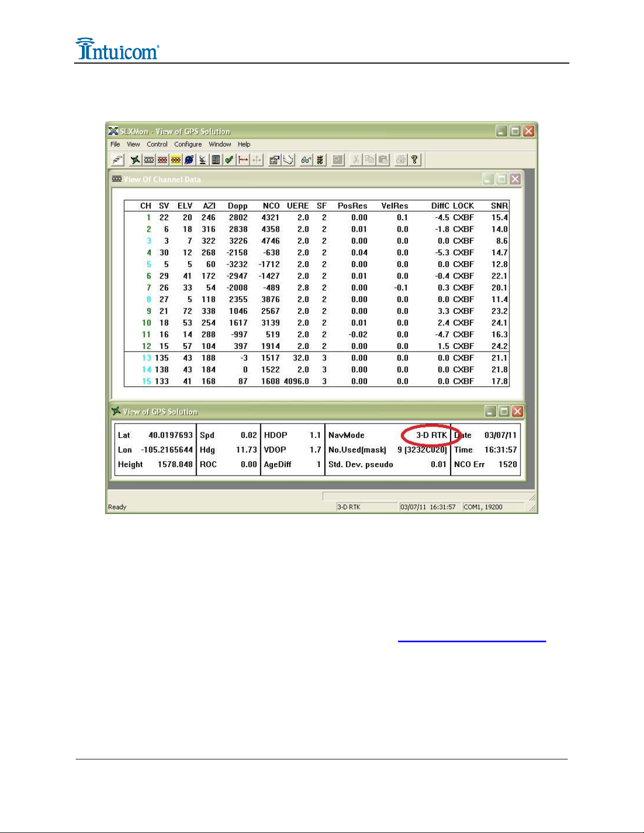
Task: Click the red channel data toolbar icon
Action: tap(162, 160)
